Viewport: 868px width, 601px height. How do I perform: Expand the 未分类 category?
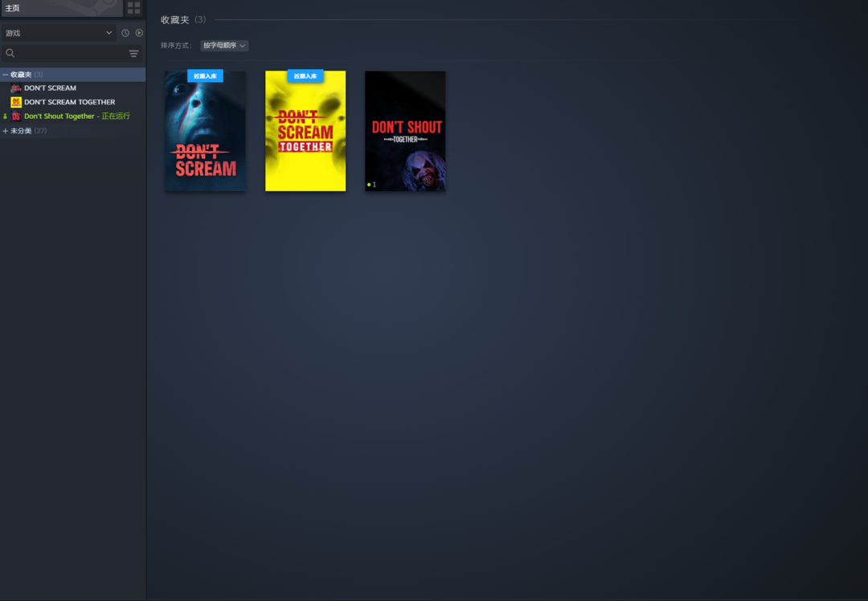point(5,131)
